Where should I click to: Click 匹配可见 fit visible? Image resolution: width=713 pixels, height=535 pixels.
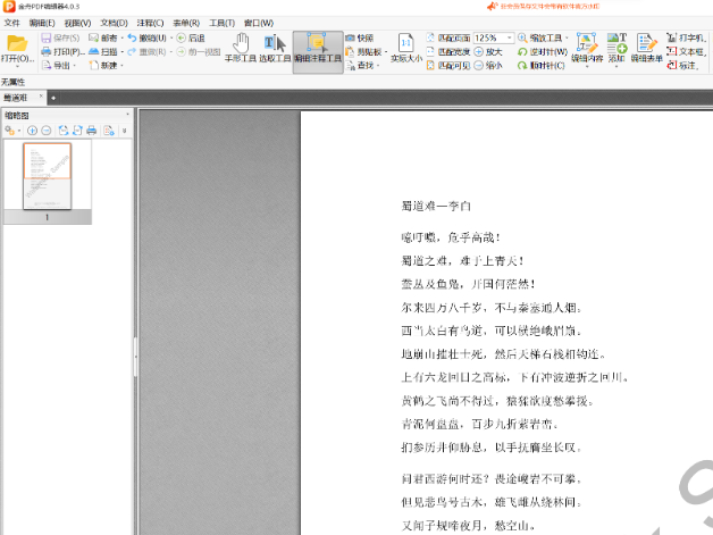(448, 65)
